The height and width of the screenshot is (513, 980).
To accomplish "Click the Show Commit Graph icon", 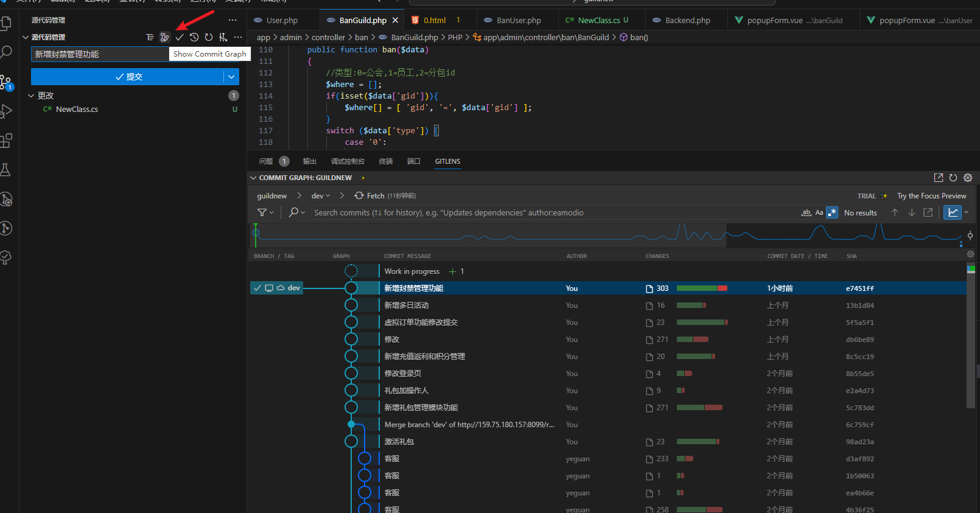I will tap(164, 37).
